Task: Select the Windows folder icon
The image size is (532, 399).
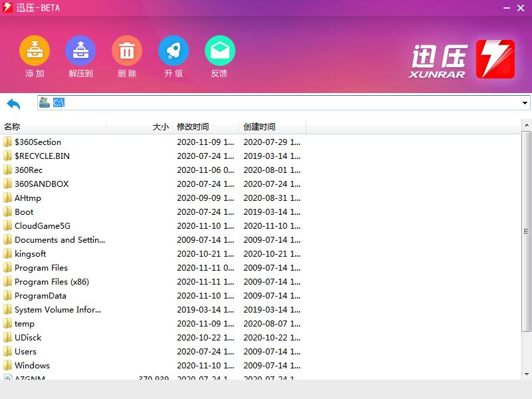Action: pos(7,365)
